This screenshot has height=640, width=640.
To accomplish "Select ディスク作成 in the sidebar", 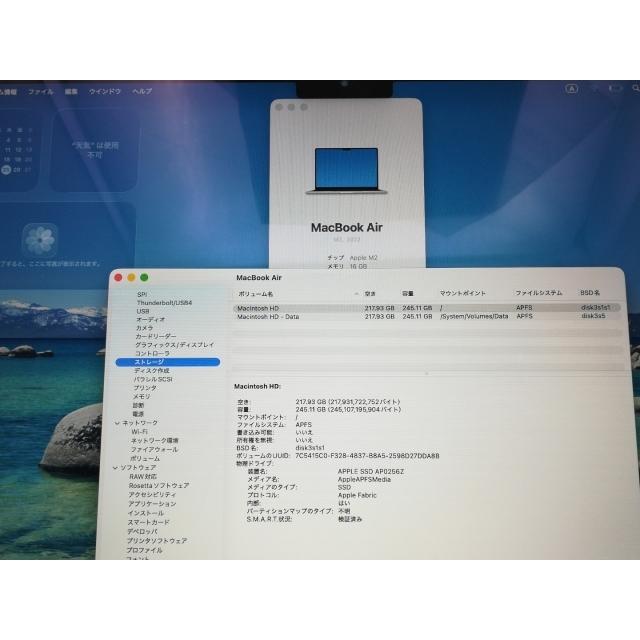I will point(151,371).
